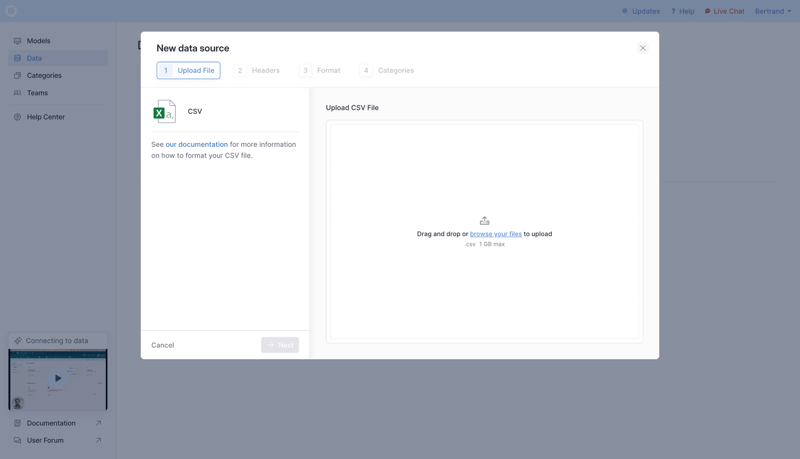Click the "browse your files" link
This screenshot has width=800, height=459.
496,234
